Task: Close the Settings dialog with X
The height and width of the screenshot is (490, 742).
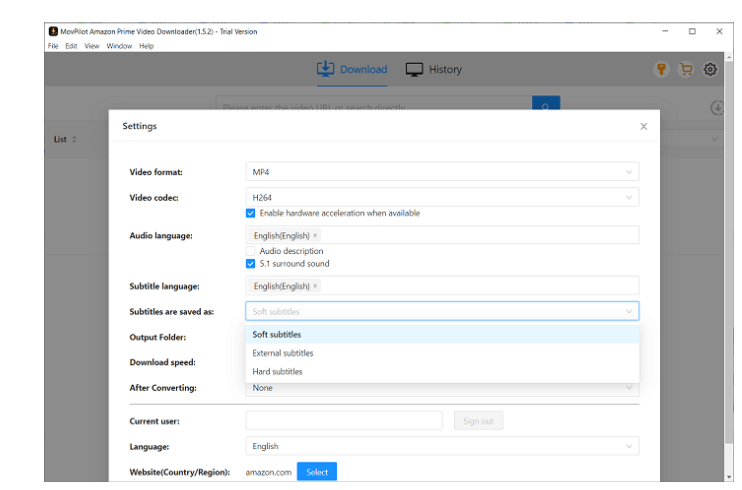Action: point(643,127)
